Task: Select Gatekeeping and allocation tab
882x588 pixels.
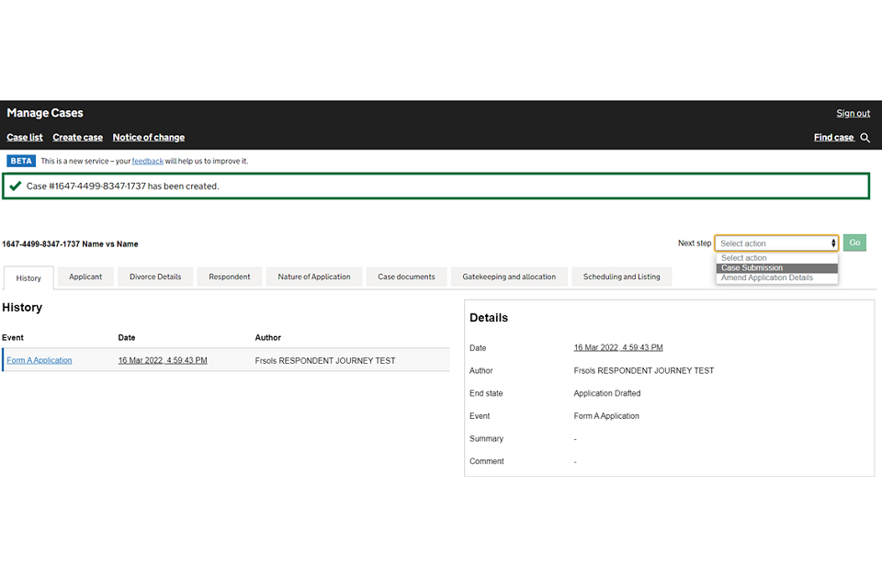Action: coord(509,277)
